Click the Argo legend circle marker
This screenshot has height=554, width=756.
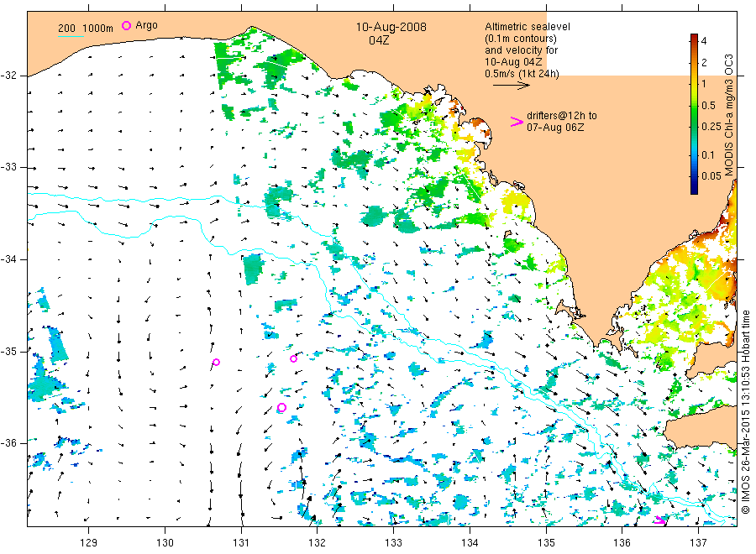(126, 25)
